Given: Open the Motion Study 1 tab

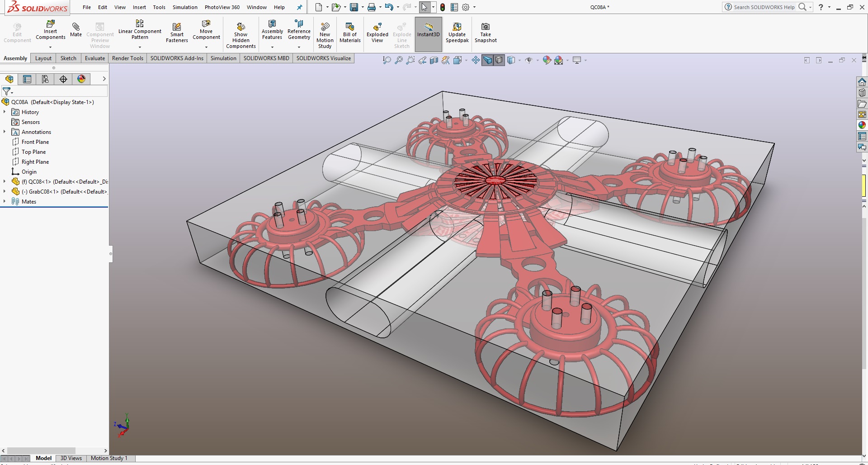Looking at the screenshot, I should 109,458.
